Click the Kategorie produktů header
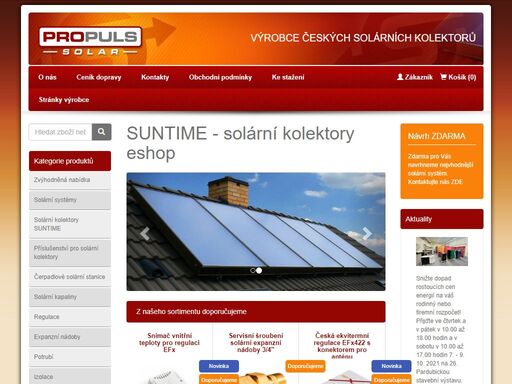Viewport: 512px width, 384px height. [70, 161]
